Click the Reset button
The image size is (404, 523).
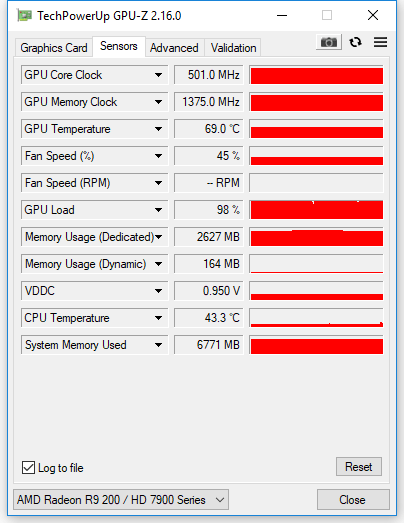359,467
